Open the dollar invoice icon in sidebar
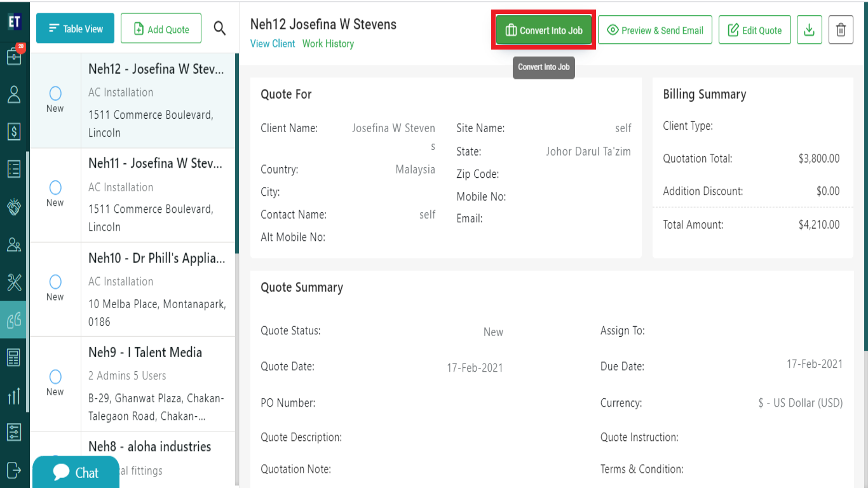Image resolution: width=868 pixels, height=488 pixels. point(14,131)
